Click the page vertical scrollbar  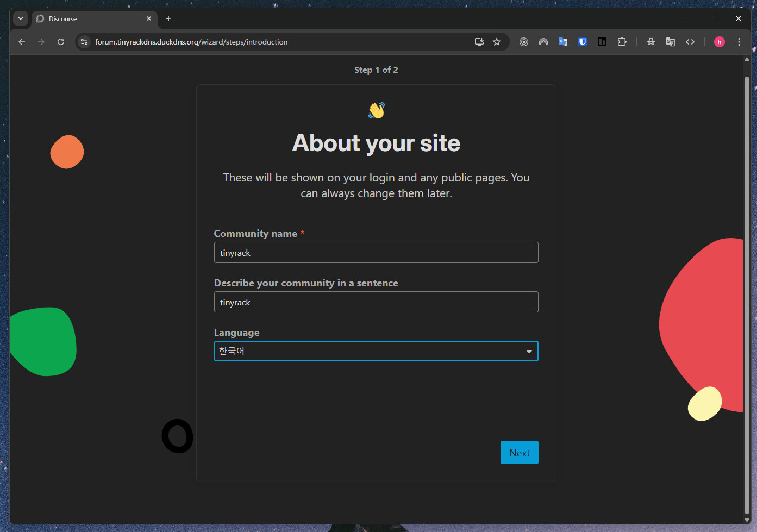747,295
